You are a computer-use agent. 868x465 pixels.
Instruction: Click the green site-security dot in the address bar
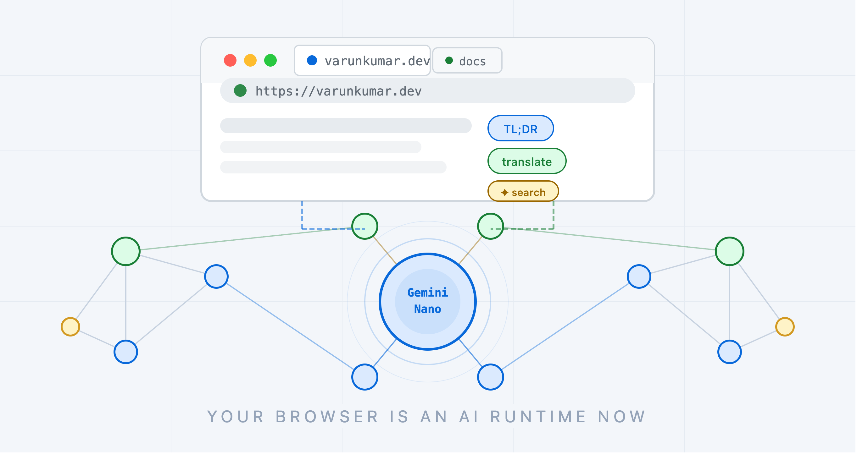coord(240,90)
